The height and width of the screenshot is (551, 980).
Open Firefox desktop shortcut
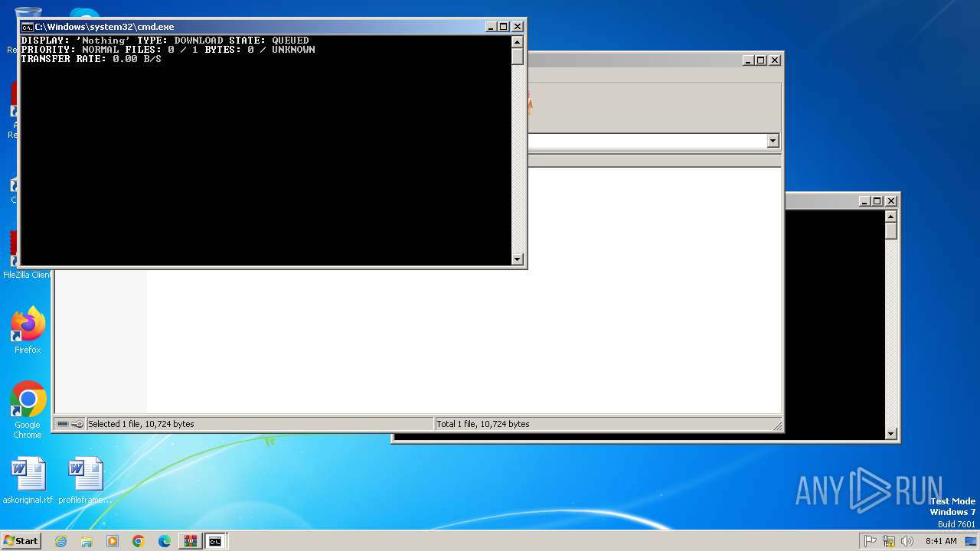(28, 331)
